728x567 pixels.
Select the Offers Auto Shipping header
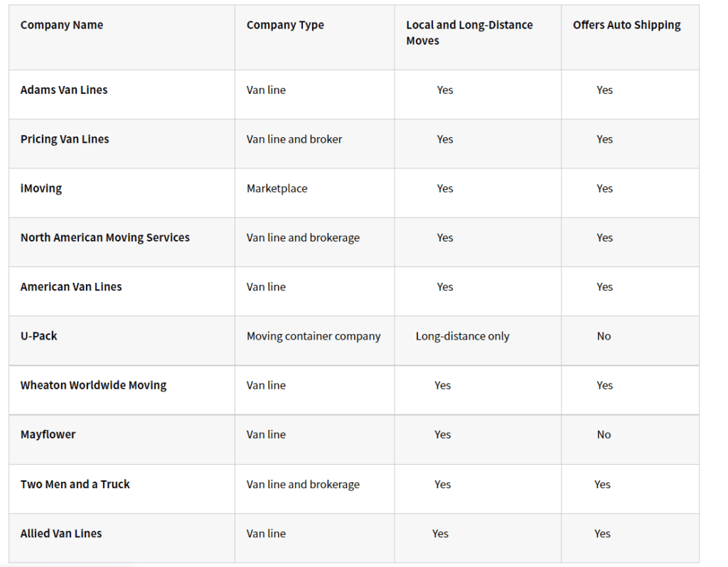click(x=627, y=25)
